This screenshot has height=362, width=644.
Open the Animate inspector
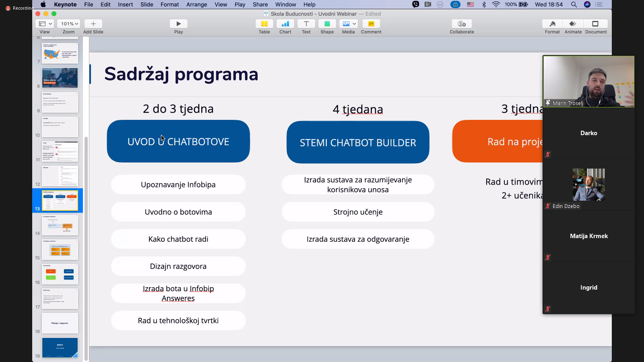click(573, 24)
